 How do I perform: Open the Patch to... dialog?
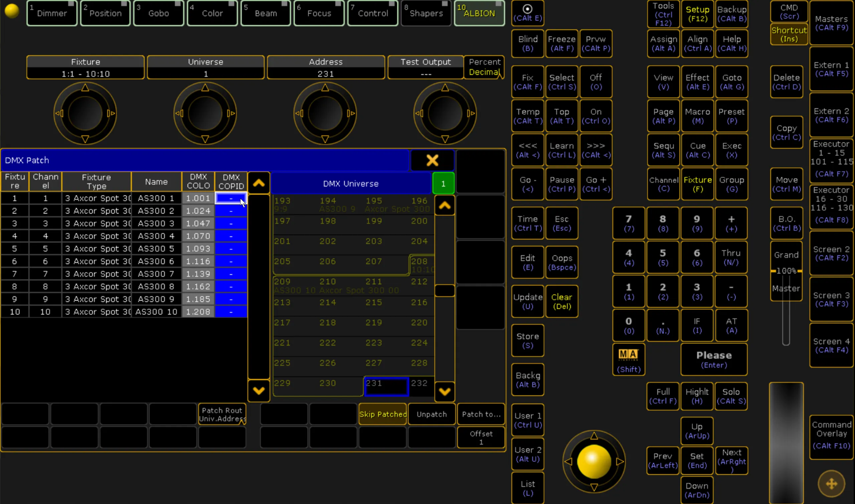[x=481, y=414]
